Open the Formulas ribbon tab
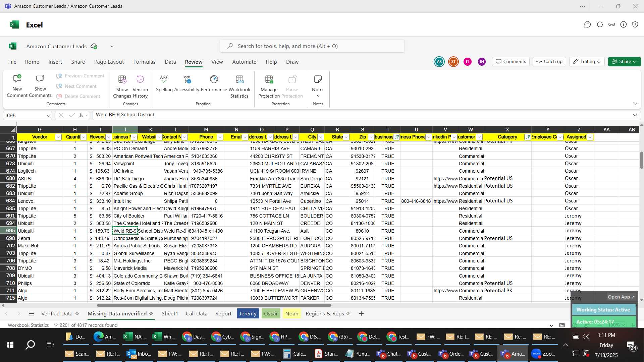644x362 pixels. tap(144, 62)
